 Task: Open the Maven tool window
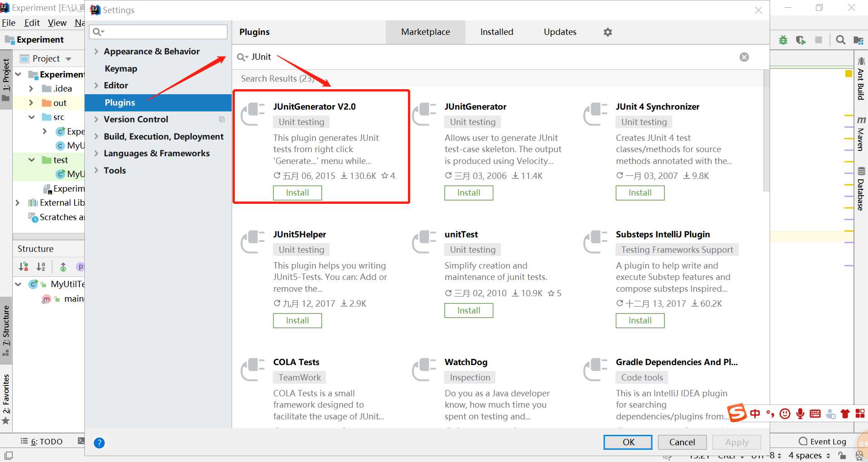861,133
